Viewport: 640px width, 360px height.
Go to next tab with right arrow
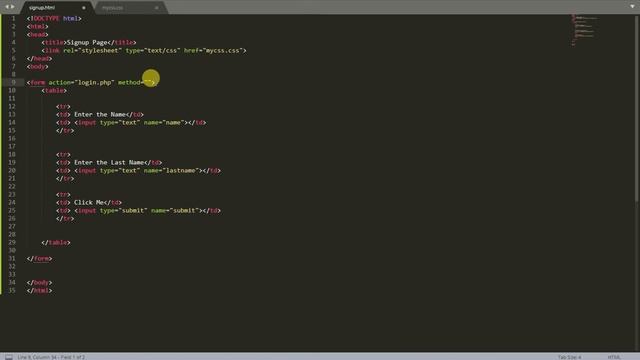(x=12, y=7)
